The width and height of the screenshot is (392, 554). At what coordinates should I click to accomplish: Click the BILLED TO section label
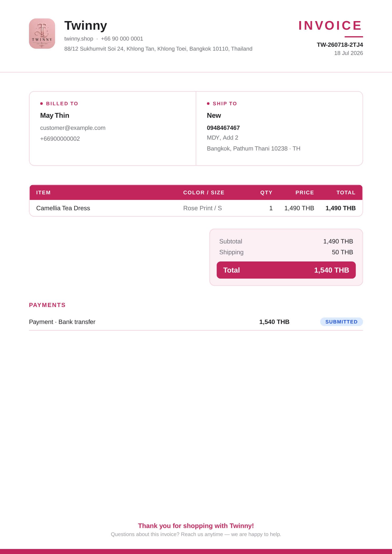click(x=62, y=103)
